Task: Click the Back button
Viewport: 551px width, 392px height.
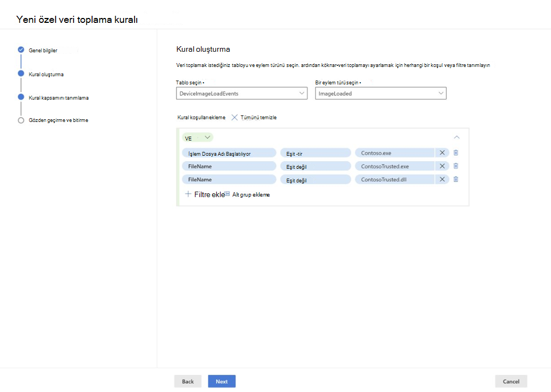Action: [188, 381]
